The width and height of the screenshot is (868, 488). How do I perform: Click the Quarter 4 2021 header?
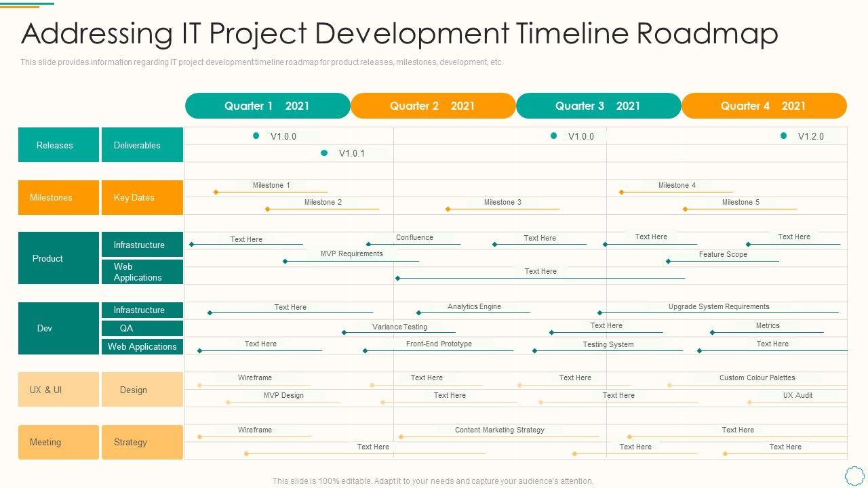[x=764, y=106]
